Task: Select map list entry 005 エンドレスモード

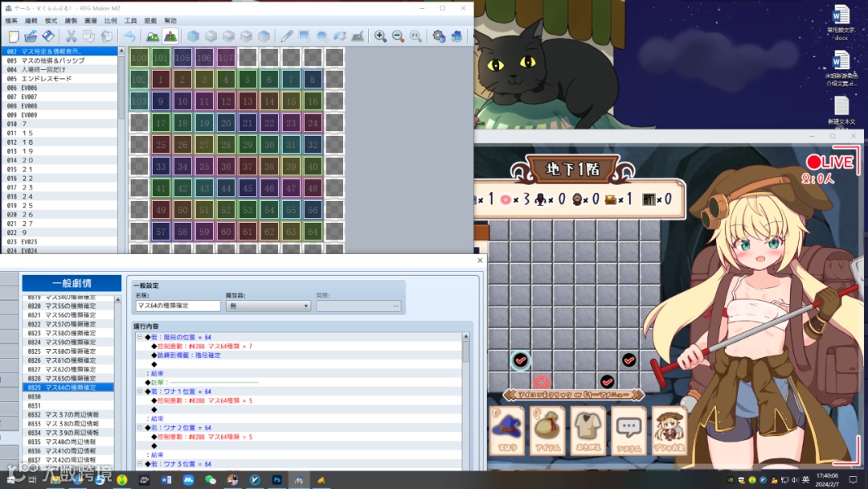Action: pyautogui.click(x=59, y=79)
